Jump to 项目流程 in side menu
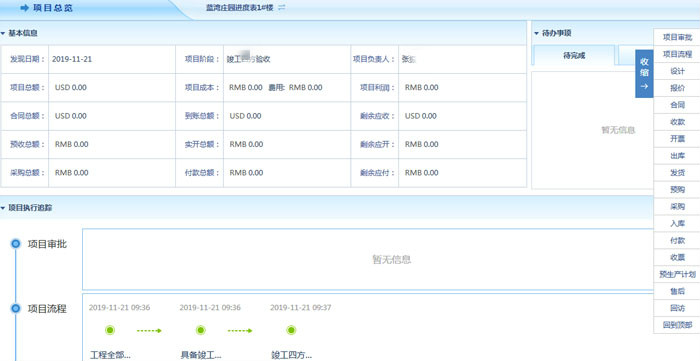 click(677, 54)
